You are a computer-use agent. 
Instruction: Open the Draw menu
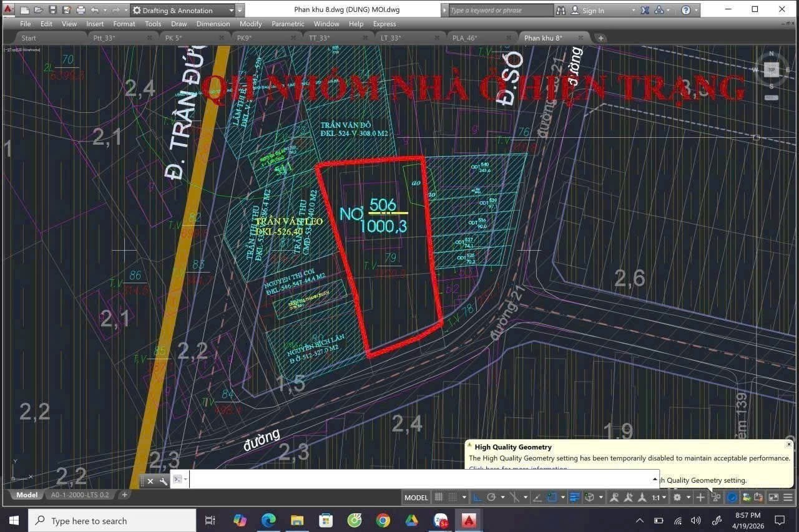pos(179,24)
